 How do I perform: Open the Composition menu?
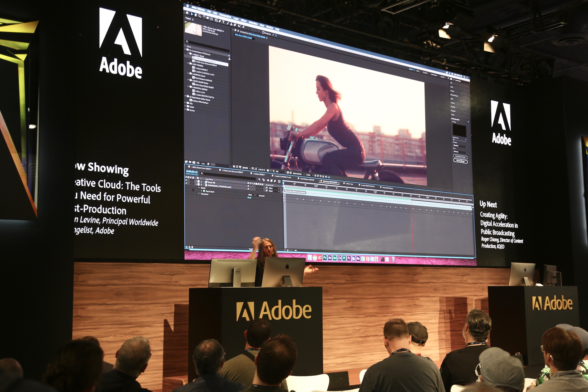pyautogui.click(x=225, y=16)
